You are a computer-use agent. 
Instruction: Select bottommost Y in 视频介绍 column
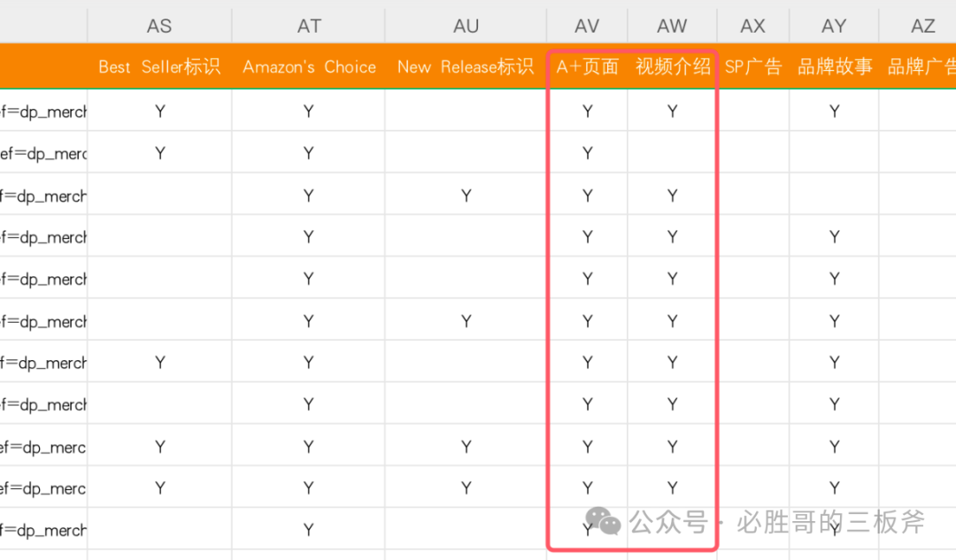tap(672, 488)
